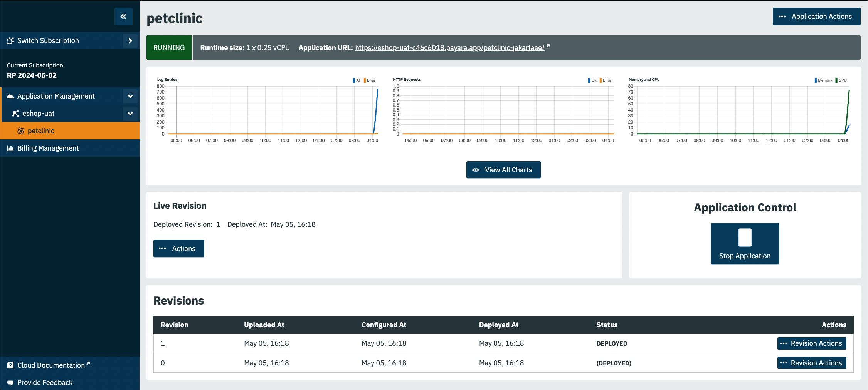Click the Cloud Documentation question icon

click(x=10, y=365)
